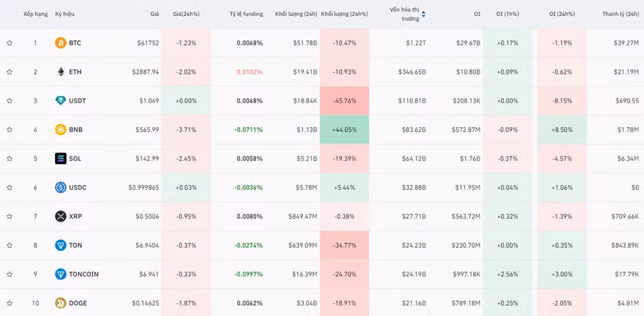The image size is (644, 316).
Task: Click DOGE open interest $789.18M
Action: [x=466, y=303]
